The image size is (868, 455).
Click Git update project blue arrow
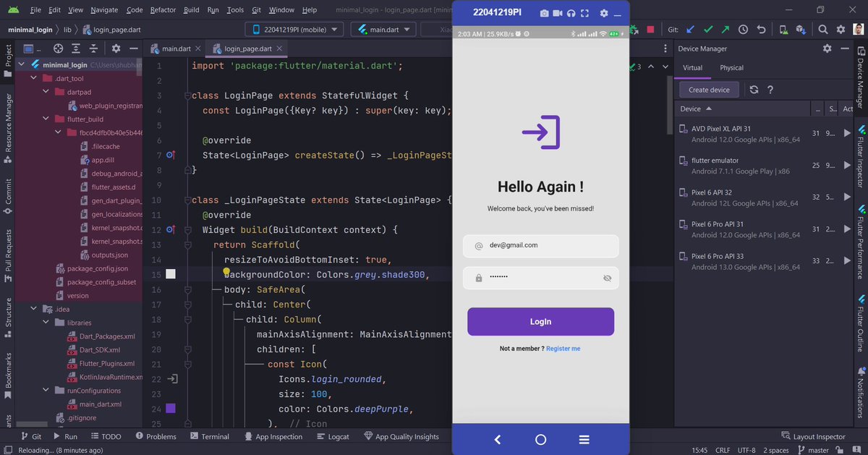[x=690, y=30]
